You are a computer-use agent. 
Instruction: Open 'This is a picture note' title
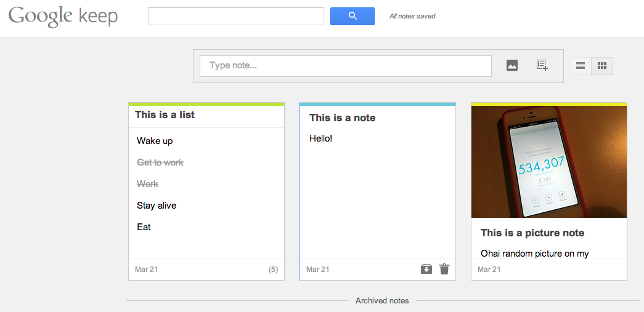click(532, 233)
